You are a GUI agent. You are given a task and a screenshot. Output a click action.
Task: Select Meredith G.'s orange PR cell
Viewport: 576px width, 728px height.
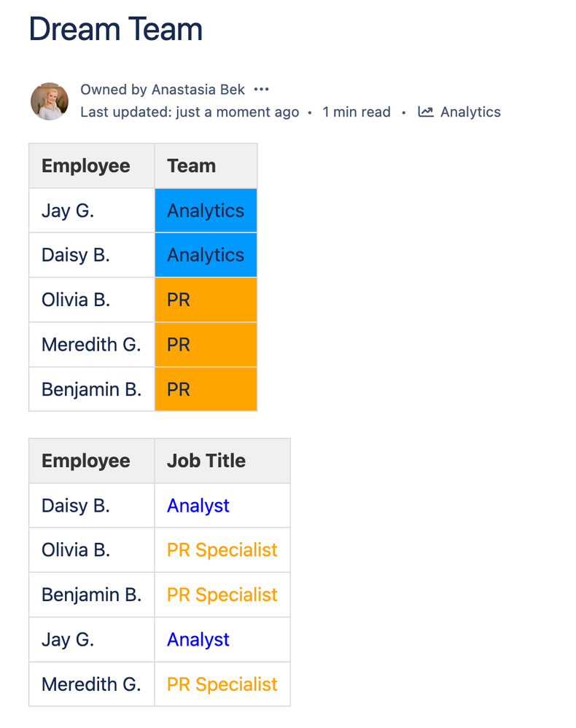click(x=206, y=345)
